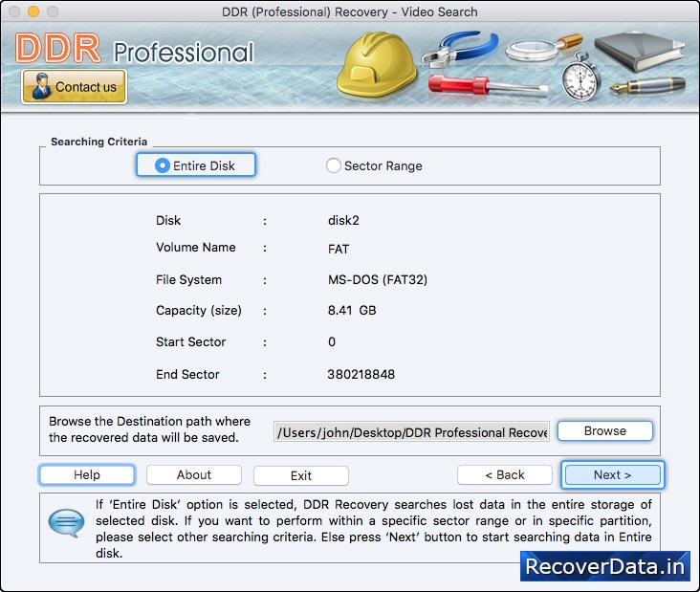Open the Browse destination dialog
Viewport: 700px width, 592px height.
[605, 430]
